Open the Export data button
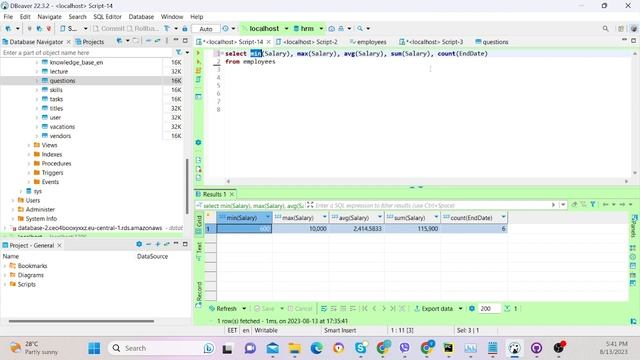640x360 pixels. click(x=433, y=309)
